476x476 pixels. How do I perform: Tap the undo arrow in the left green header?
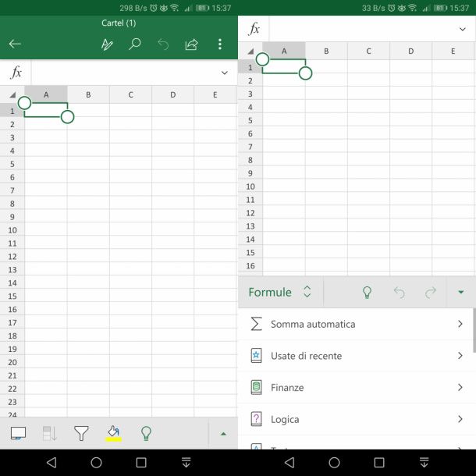(x=163, y=44)
